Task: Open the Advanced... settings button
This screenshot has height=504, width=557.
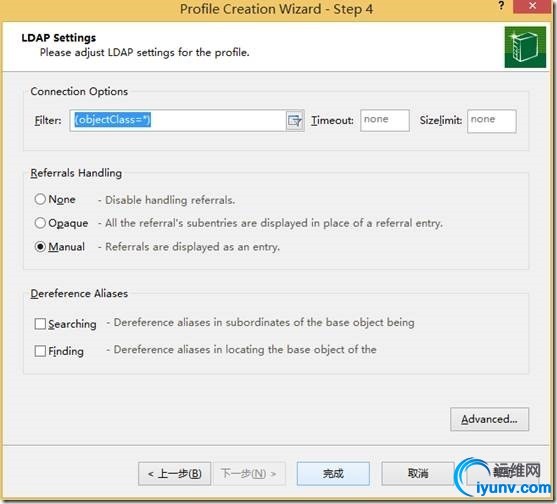Action: tap(489, 419)
